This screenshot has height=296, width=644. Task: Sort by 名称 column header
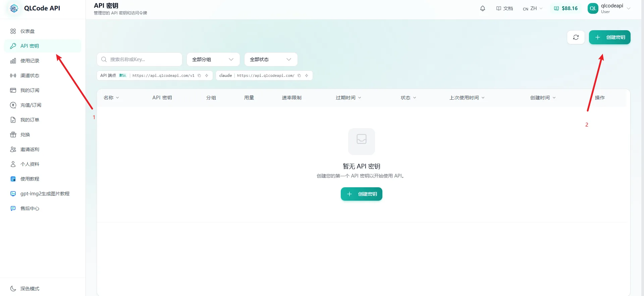coord(111,98)
